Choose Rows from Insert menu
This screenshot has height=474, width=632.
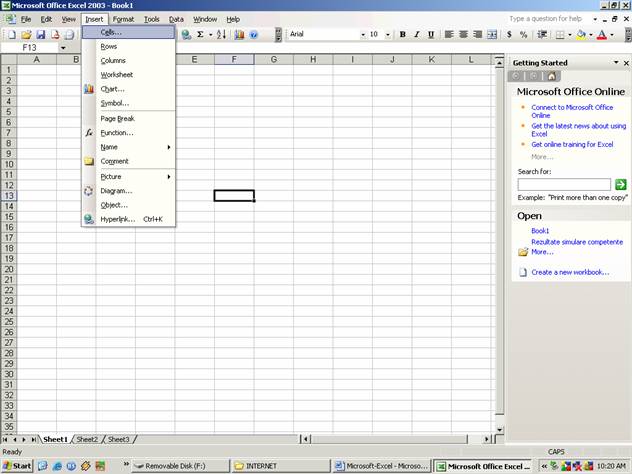pyautogui.click(x=129, y=46)
